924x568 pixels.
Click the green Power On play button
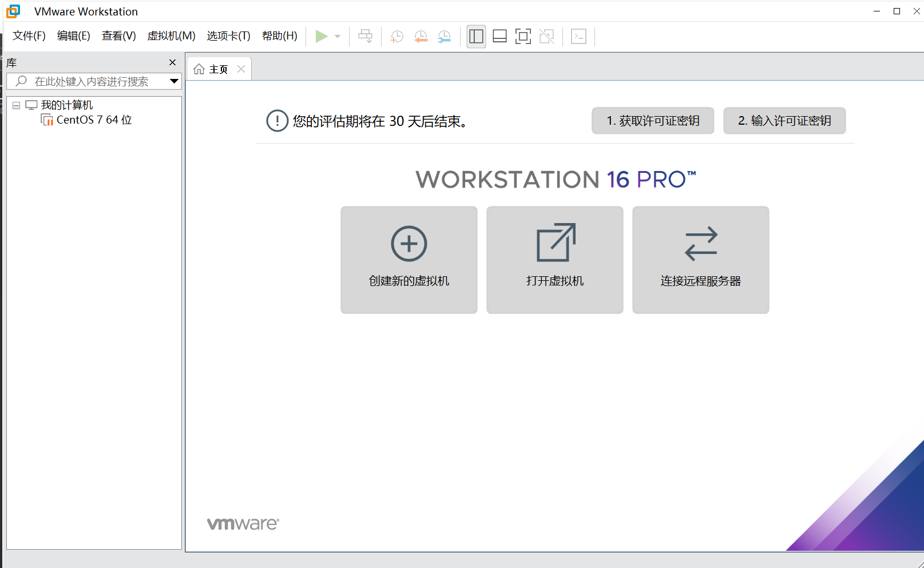(x=322, y=37)
